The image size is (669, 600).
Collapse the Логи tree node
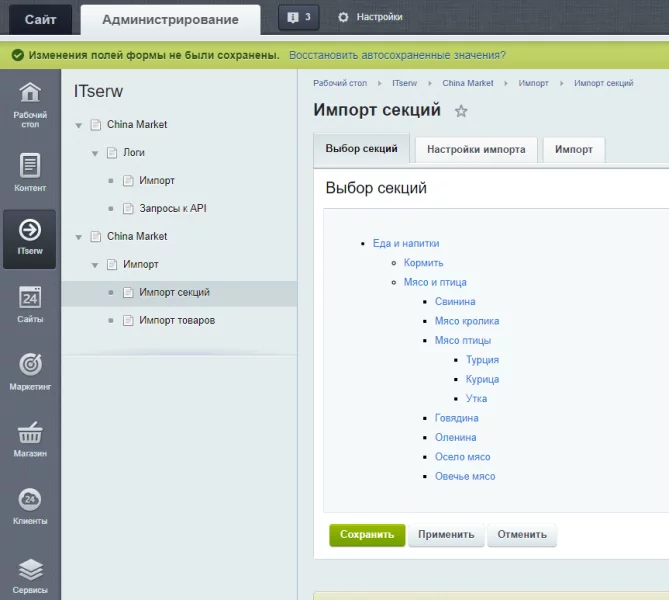tap(94, 153)
